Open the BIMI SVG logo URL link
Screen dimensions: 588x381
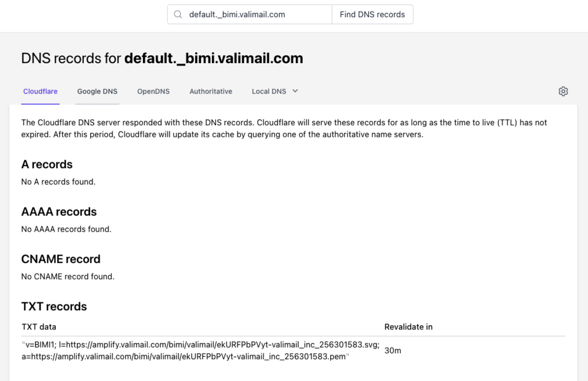230,344
